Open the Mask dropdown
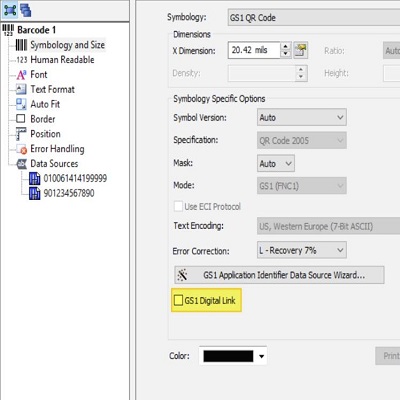Screen dimensions: 400x400 tap(276, 163)
